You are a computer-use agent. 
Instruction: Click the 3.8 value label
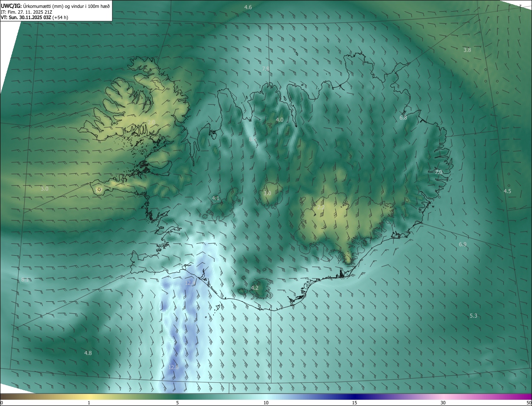click(467, 50)
